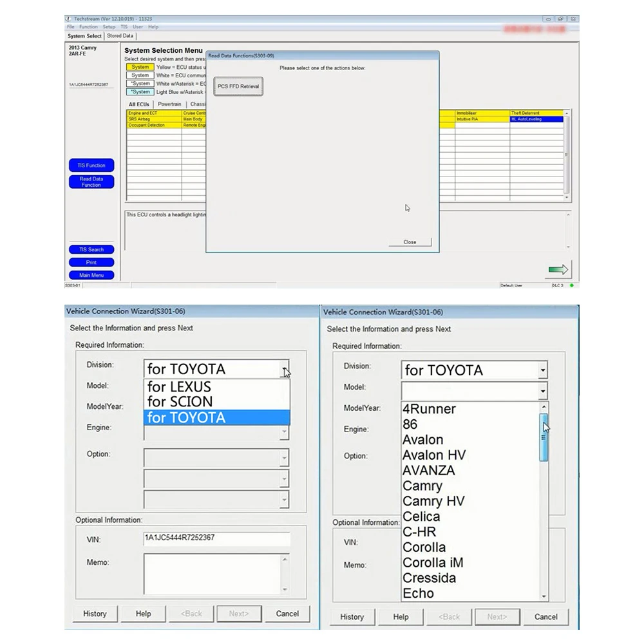Open third Option dropdown in VIN wizard

[x=284, y=500]
